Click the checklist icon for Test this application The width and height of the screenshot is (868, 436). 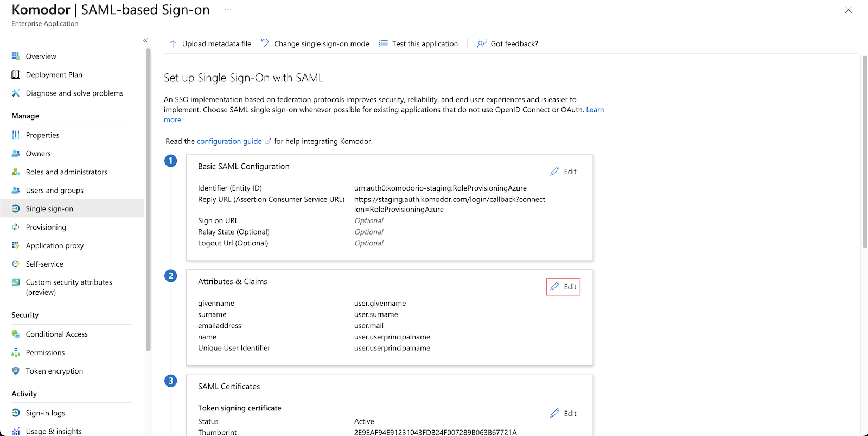[383, 43]
